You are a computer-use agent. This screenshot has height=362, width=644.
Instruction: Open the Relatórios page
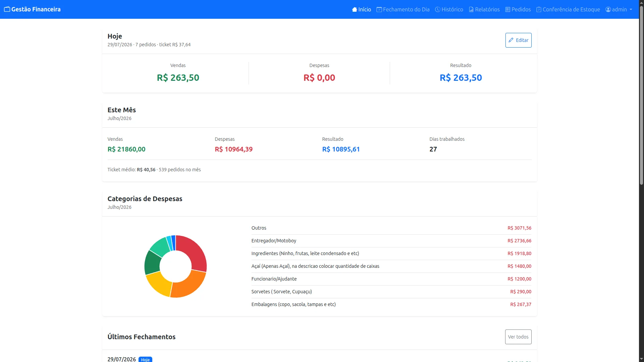click(x=484, y=9)
